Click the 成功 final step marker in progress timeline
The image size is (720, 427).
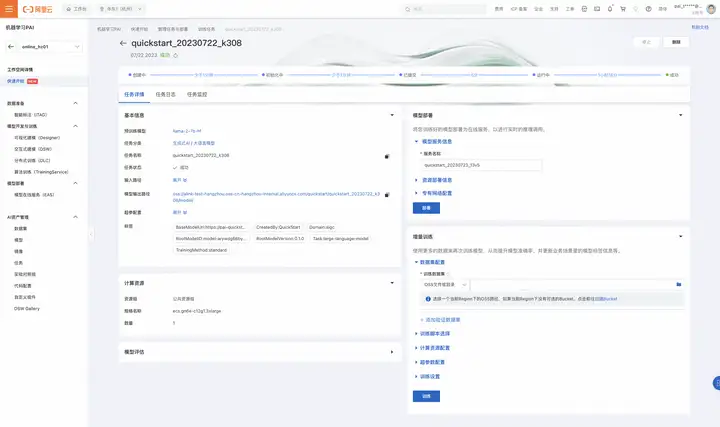(672, 75)
